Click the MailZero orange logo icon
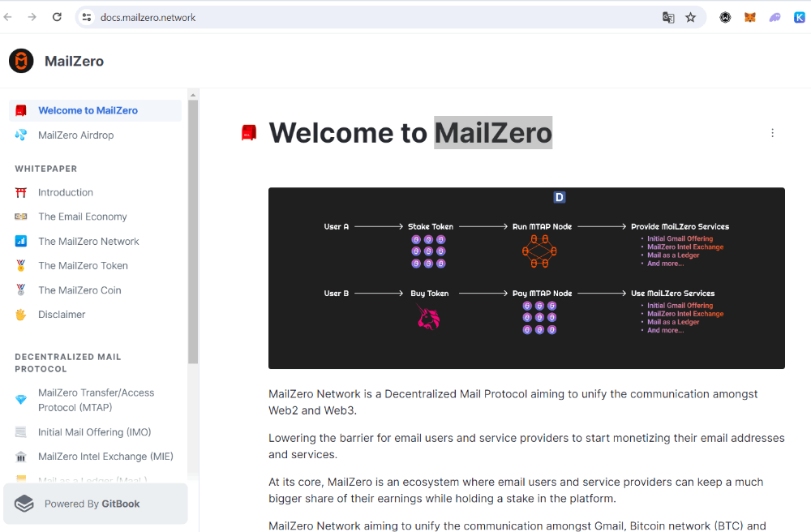 [21, 61]
